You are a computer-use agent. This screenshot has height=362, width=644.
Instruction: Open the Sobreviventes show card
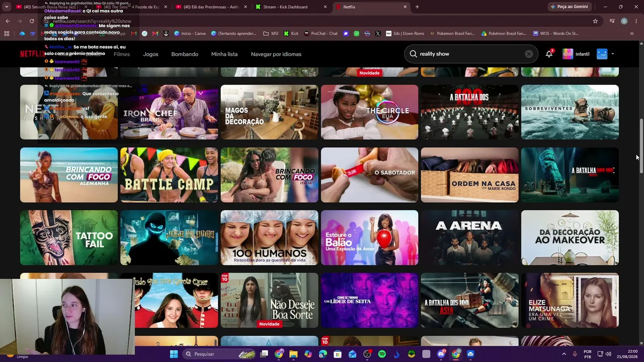coord(570,112)
